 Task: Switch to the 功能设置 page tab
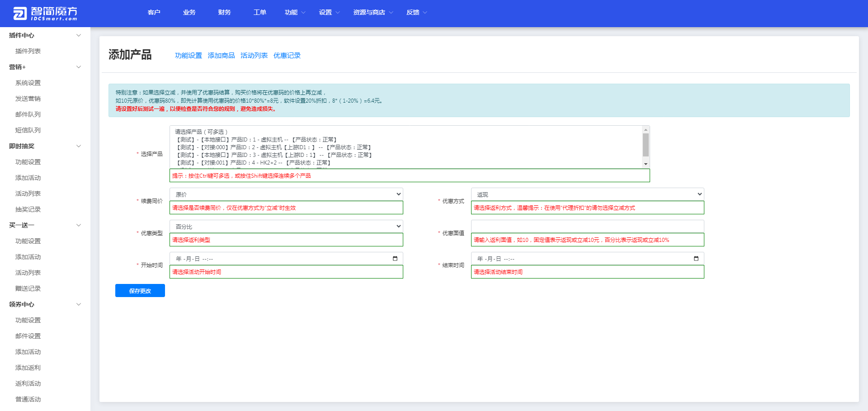[x=189, y=56]
